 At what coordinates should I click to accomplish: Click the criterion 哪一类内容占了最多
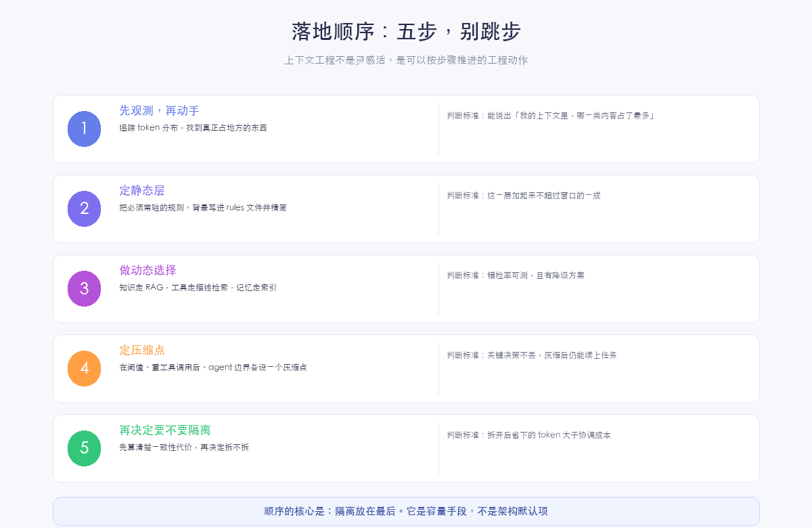coord(551,116)
